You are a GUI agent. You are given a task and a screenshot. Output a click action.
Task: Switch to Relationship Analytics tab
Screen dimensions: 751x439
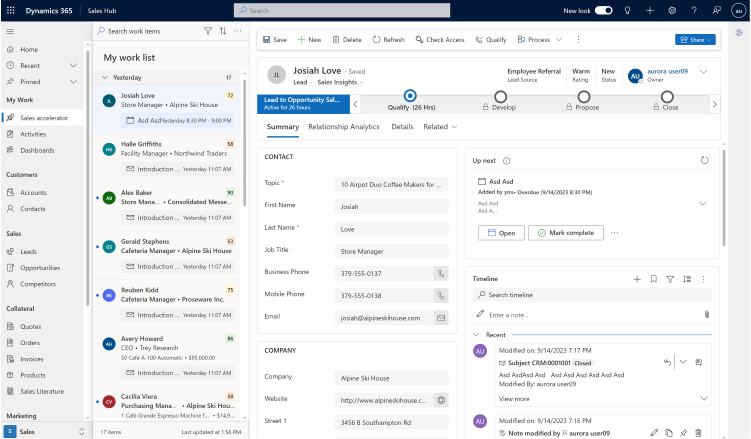[343, 127]
